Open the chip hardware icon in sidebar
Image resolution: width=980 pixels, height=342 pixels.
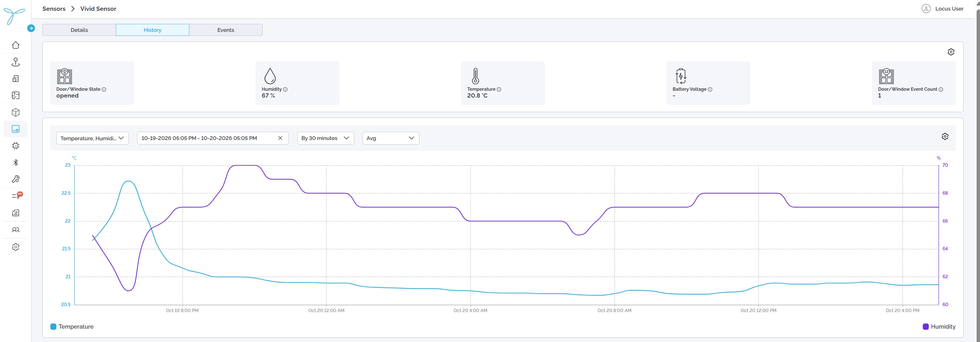point(16,146)
